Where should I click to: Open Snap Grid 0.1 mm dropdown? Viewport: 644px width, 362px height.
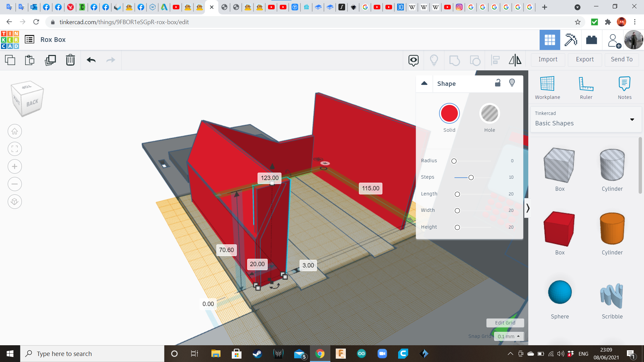tap(508, 336)
